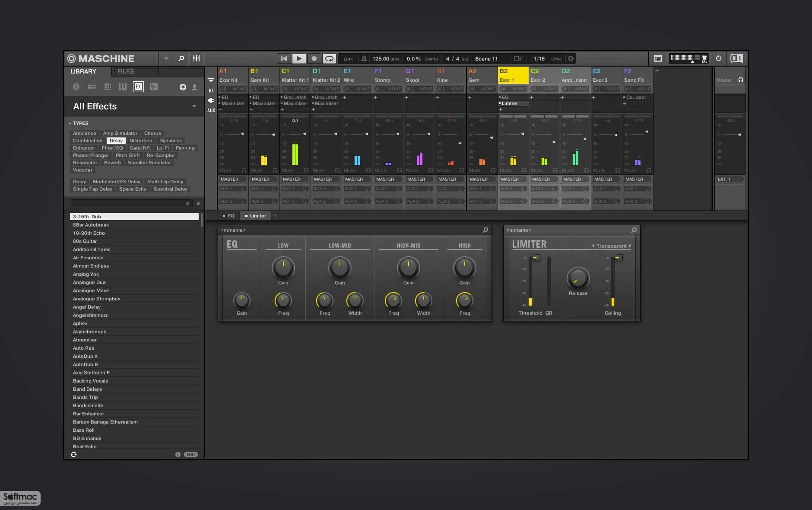
Task: Open the Maschine main menu dropdown arrow
Action: coord(166,58)
